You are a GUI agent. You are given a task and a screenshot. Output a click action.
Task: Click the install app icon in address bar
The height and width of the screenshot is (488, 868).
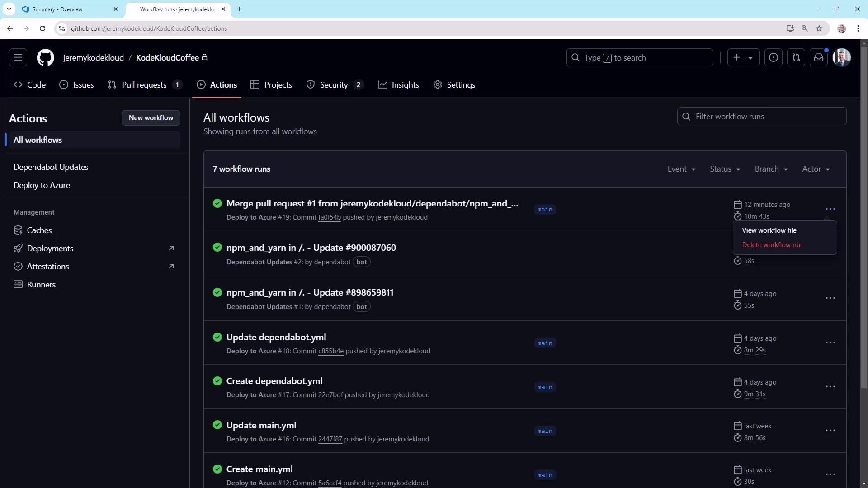(x=790, y=28)
